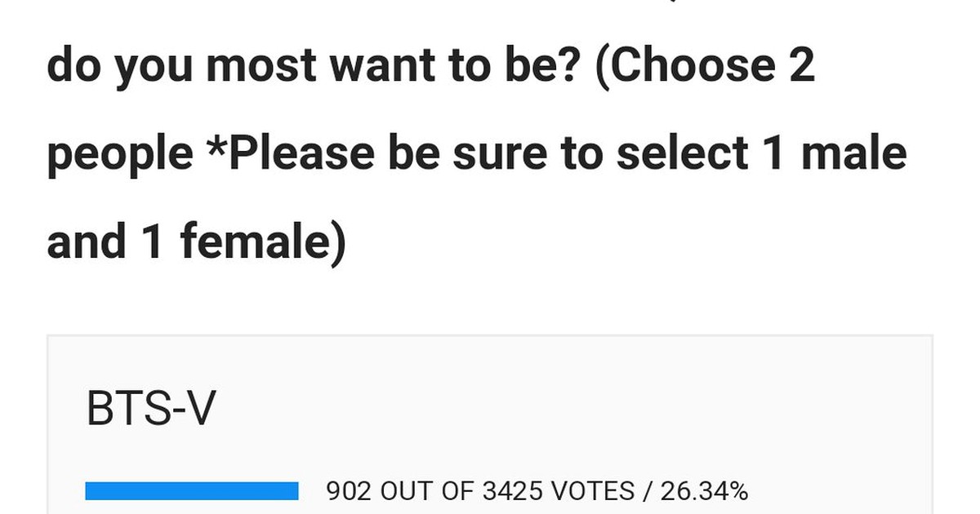The image size is (980, 514).
Task: Click the word 'VOTES' in the results
Action: [x=594, y=491]
